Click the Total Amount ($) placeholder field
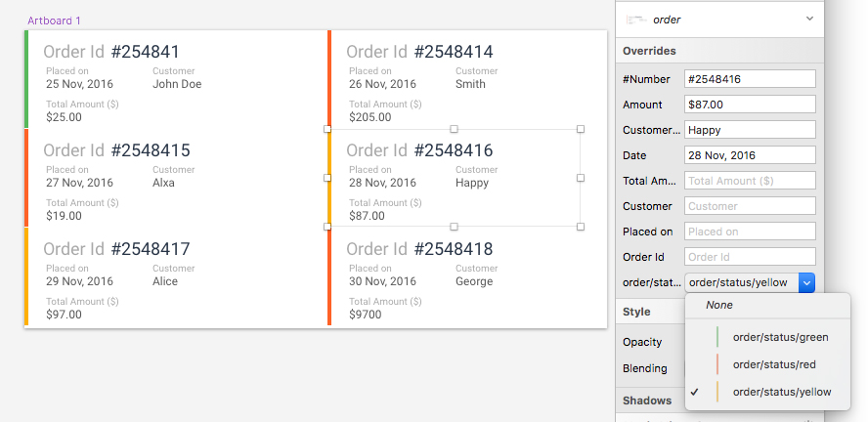This screenshot has height=422, width=868. (750, 181)
